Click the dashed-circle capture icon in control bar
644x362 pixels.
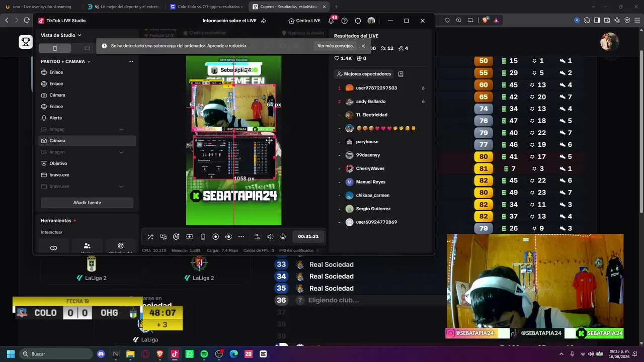(x=228, y=236)
